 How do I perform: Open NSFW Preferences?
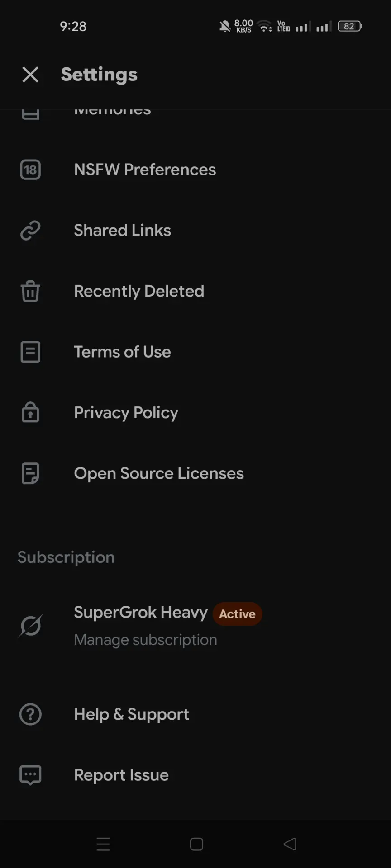click(195, 170)
